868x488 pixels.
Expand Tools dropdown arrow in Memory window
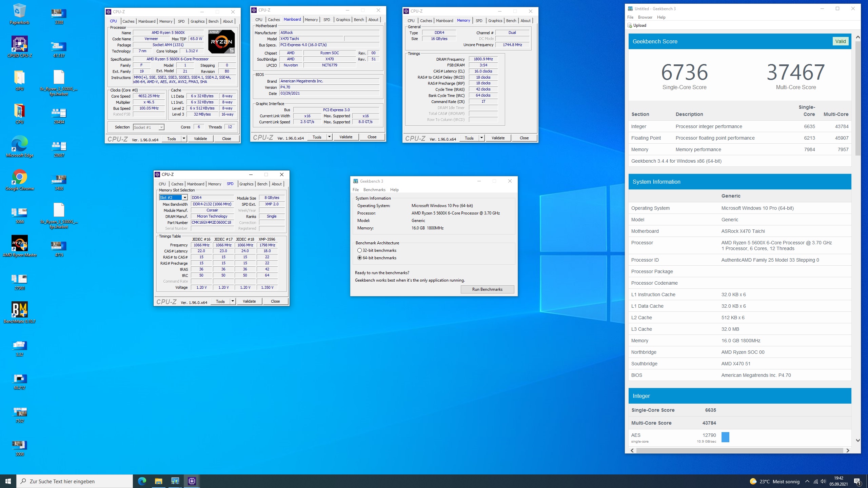coord(481,138)
